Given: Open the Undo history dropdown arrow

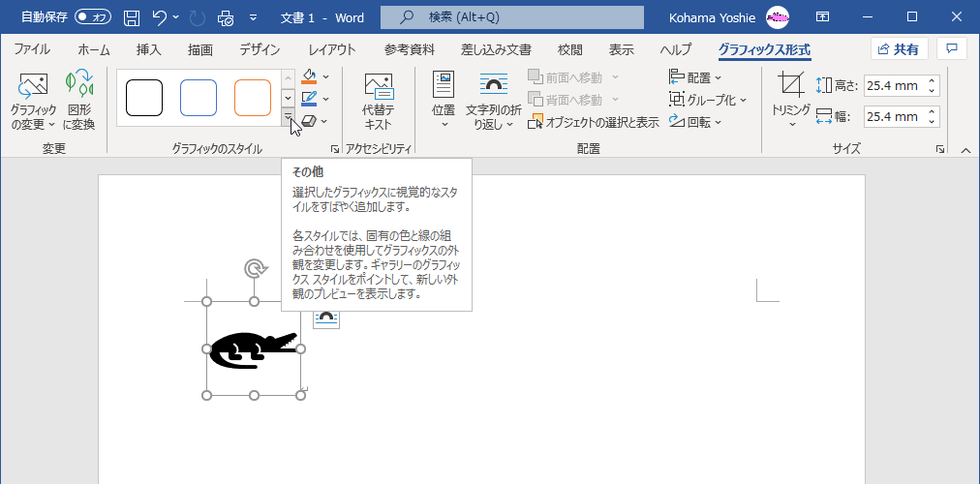Looking at the screenshot, I should point(175,17).
